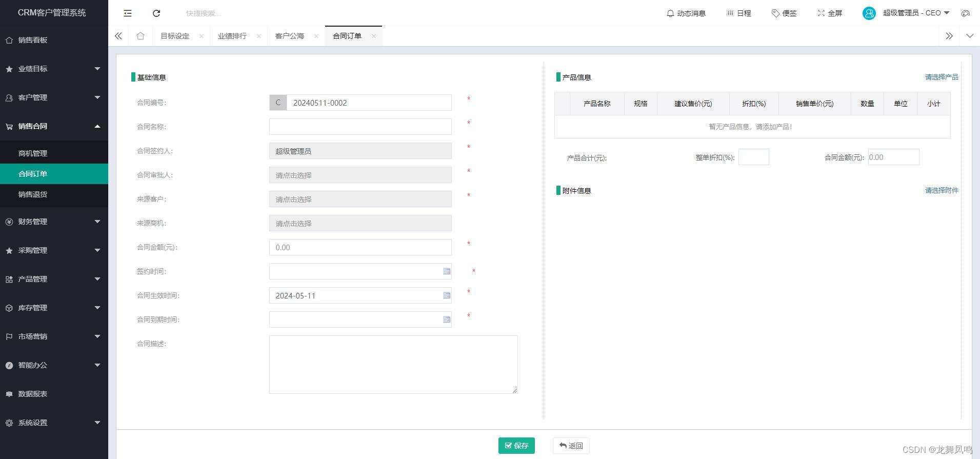The height and width of the screenshot is (459, 980).
Task: Open the 动态消息 bell notifications
Action: point(686,13)
